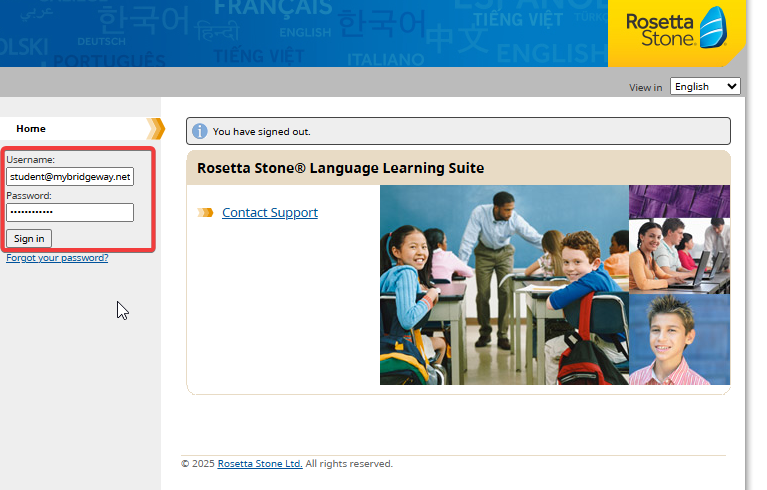Click the 'All rights reserved.' footer text

click(x=349, y=464)
